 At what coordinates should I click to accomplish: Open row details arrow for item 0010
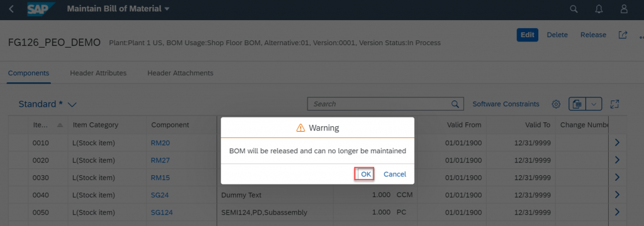(617, 143)
